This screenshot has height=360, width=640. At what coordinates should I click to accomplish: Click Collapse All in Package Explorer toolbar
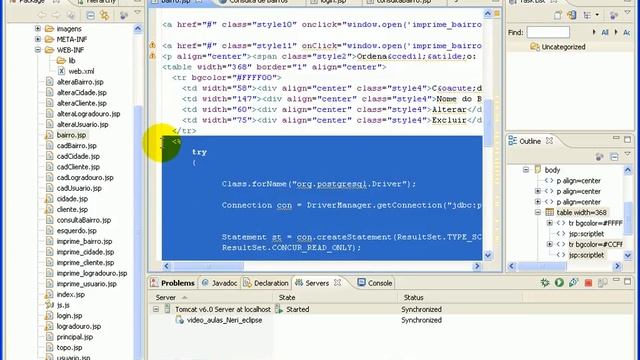90,16
